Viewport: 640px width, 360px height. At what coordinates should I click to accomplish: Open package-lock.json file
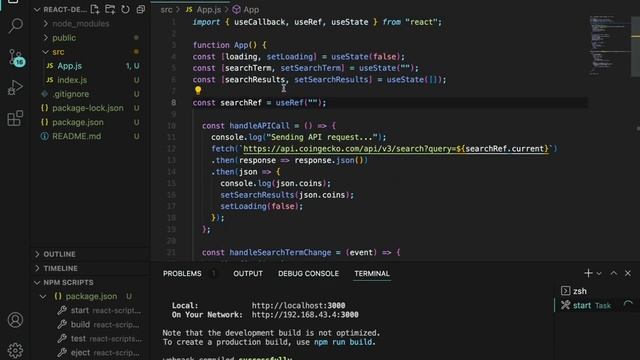click(x=87, y=108)
